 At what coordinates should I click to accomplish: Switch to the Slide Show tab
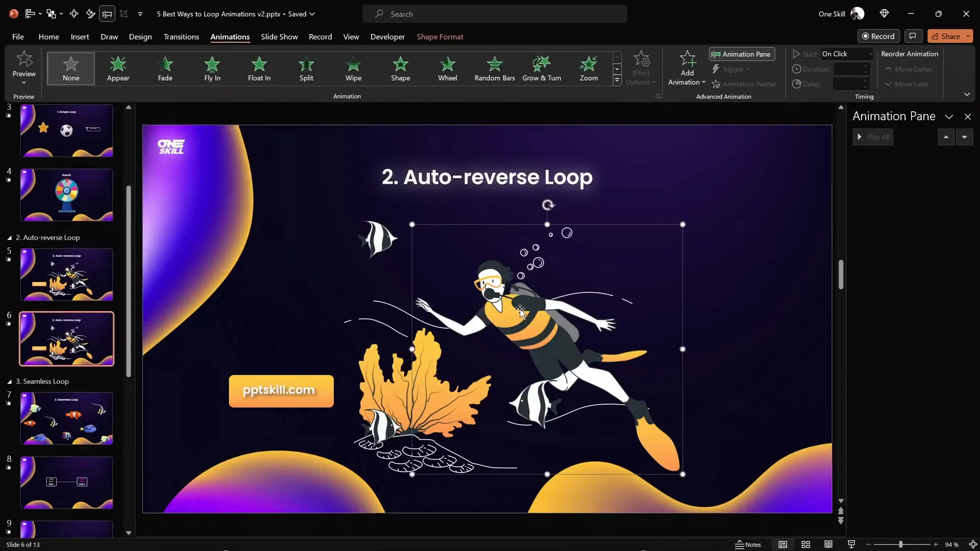(x=279, y=37)
